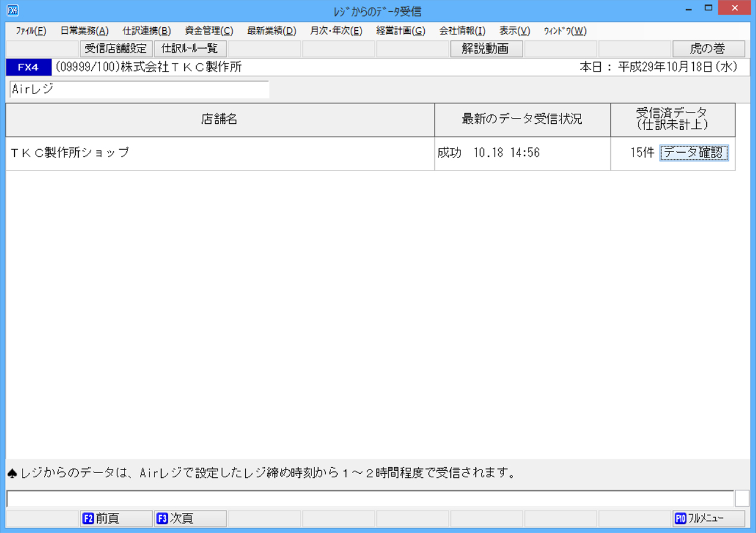The width and height of the screenshot is (756, 533).
Task: Open the F10 フルメニュー full menu
Action: pyautogui.click(x=709, y=518)
